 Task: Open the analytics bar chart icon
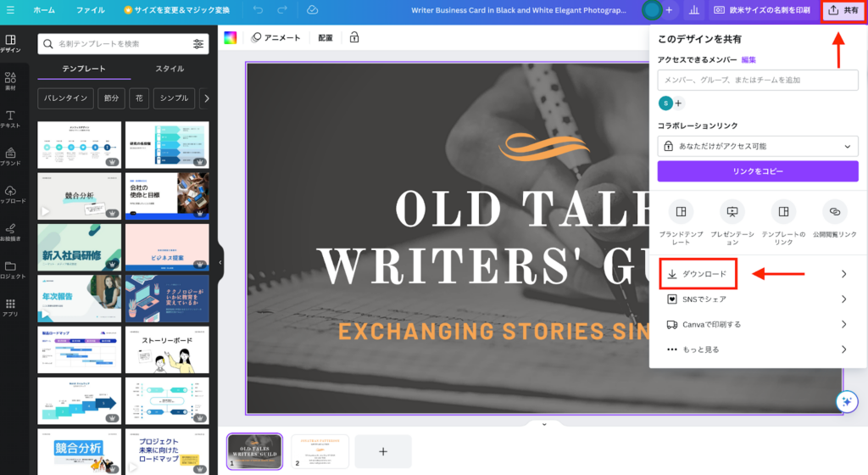point(694,10)
